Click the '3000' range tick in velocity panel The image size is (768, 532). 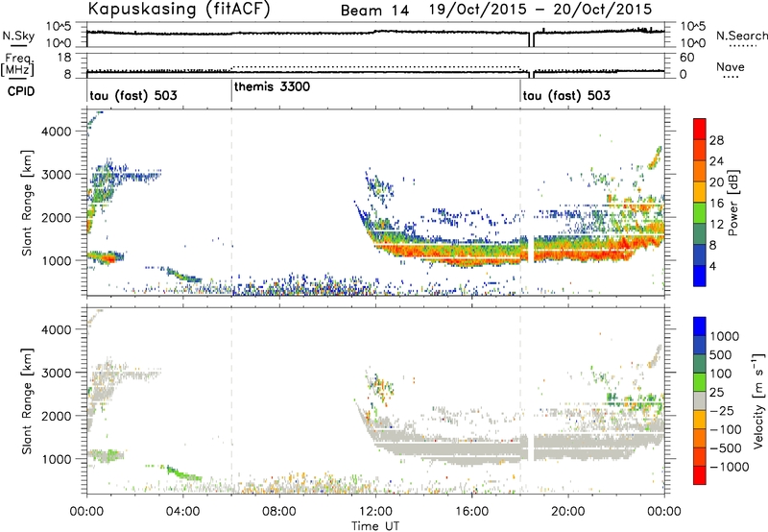(57, 373)
